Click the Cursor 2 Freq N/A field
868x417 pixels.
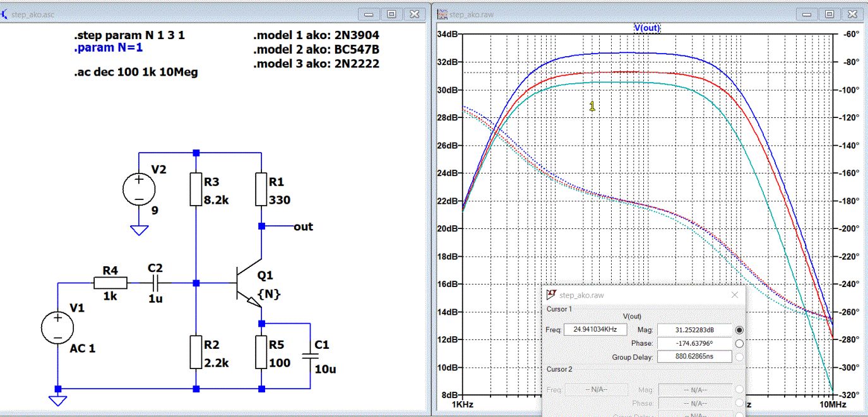[x=595, y=390]
